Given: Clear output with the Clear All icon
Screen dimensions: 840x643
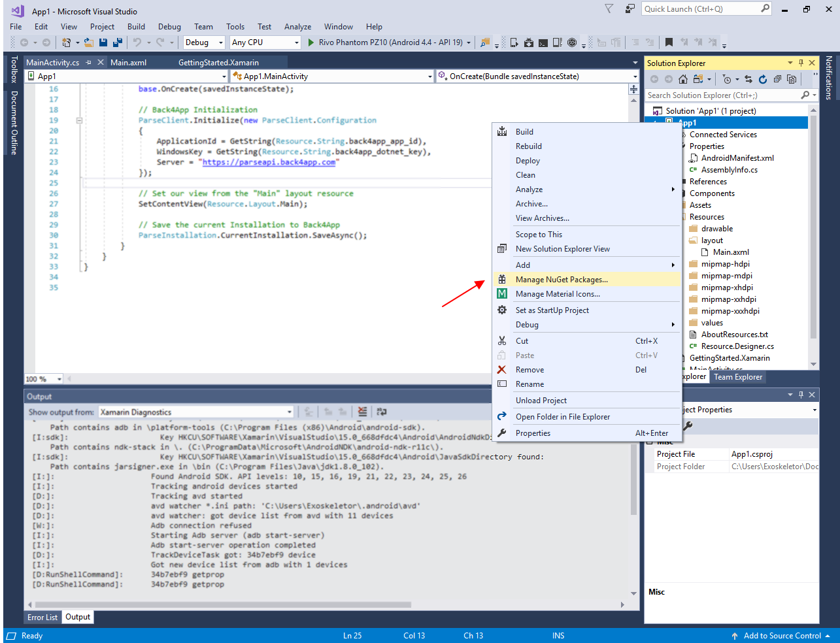Looking at the screenshot, I should 363,412.
